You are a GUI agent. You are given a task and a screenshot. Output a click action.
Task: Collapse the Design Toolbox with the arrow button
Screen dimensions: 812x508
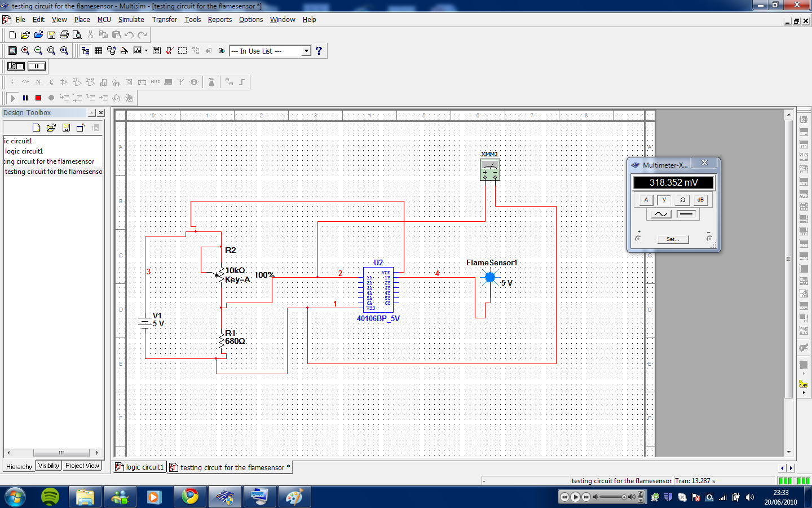91,113
